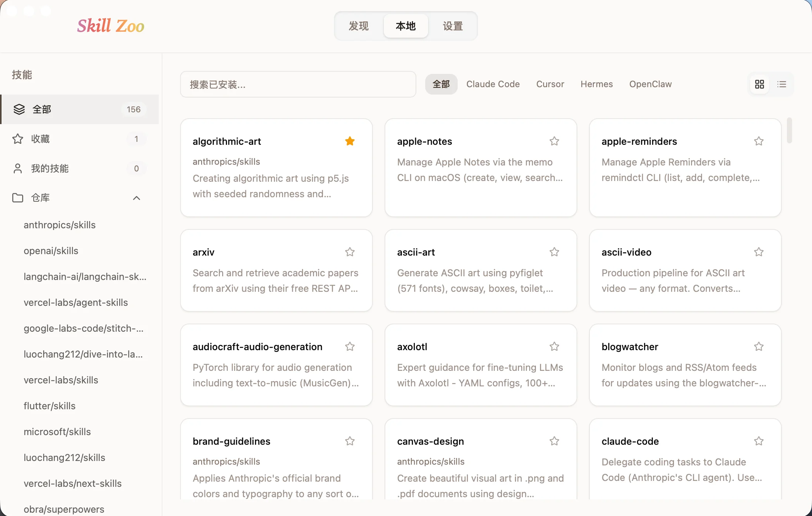Filter skills by Cursor

click(550, 84)
